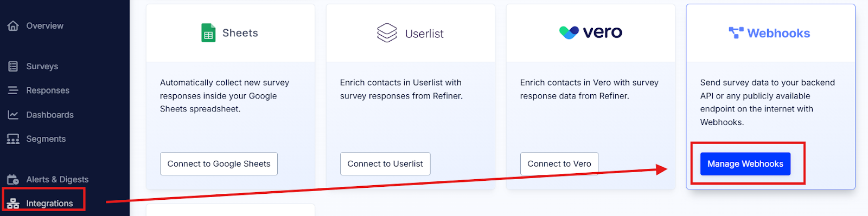Click the Responses lines icon
The width and height of the screenshot is (868, 216).
[13, 90]
